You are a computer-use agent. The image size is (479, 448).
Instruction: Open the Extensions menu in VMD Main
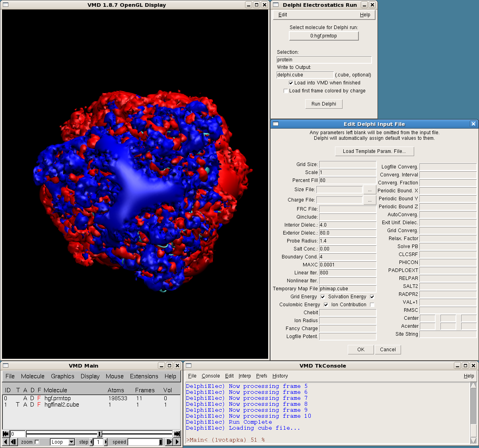(144, 376)
